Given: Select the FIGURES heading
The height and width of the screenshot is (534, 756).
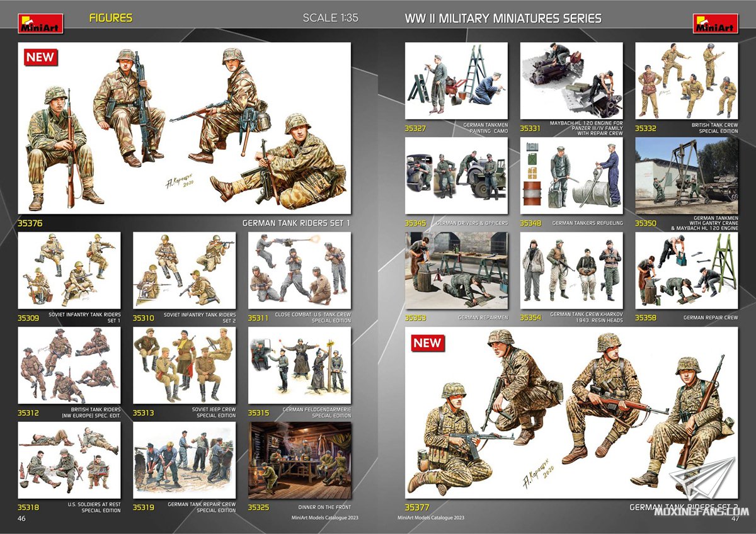Looking at the screenshot, I should pyautogui.click(x=111, y=18).
